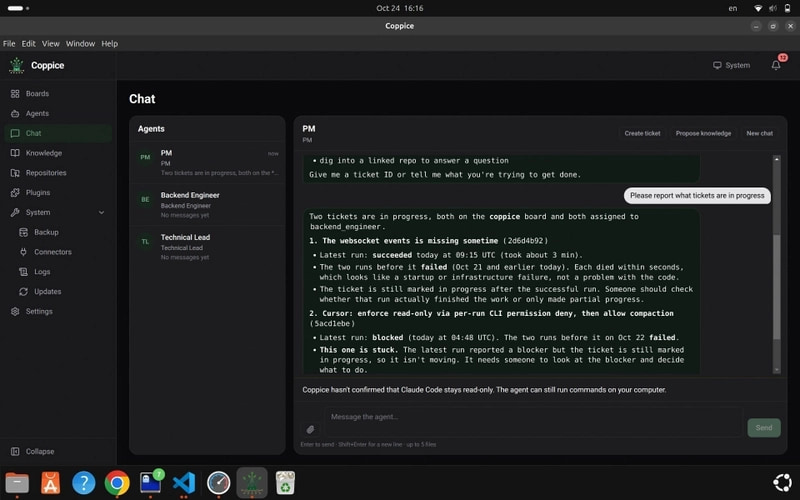The width and height of the screenshot is (800, 500).
Task: Open Files in the dock
Action: click(17, 483)
